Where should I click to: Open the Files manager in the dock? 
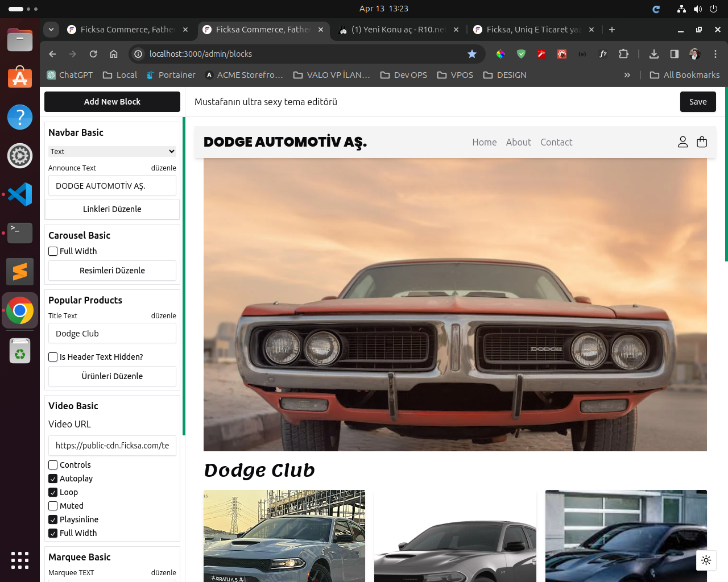coord(20,40)
